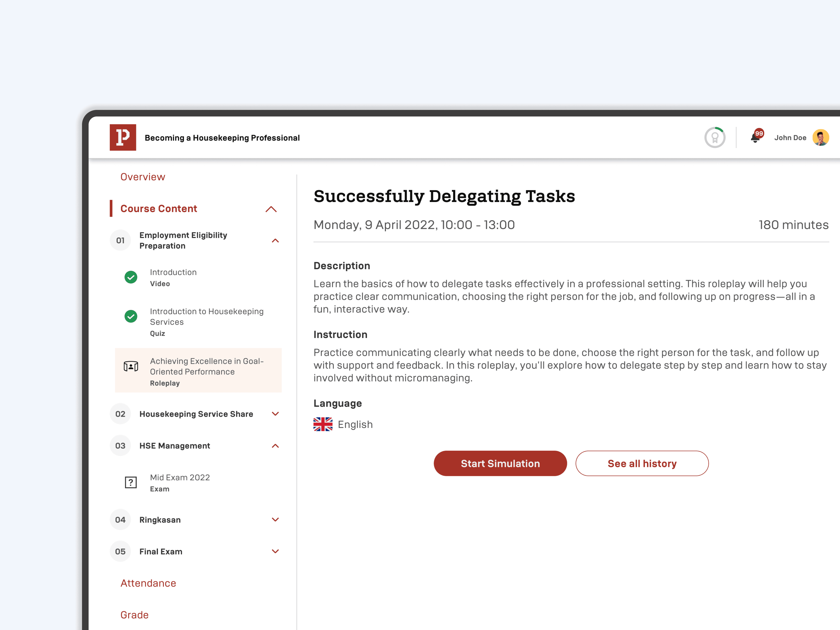The image size is (840, 630).
Task: Collapse Employment Eligibility Preparation chevron
Action: tap(275, 241)
